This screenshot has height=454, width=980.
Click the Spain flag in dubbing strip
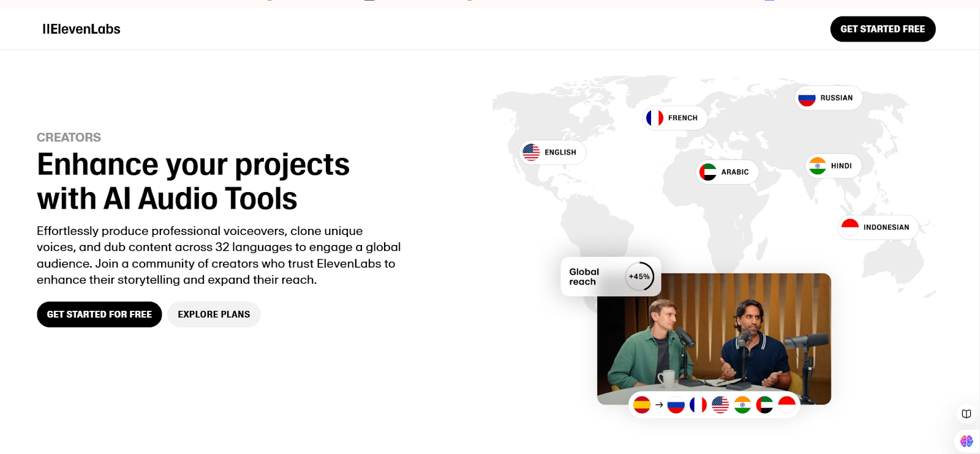pos(642,404)
